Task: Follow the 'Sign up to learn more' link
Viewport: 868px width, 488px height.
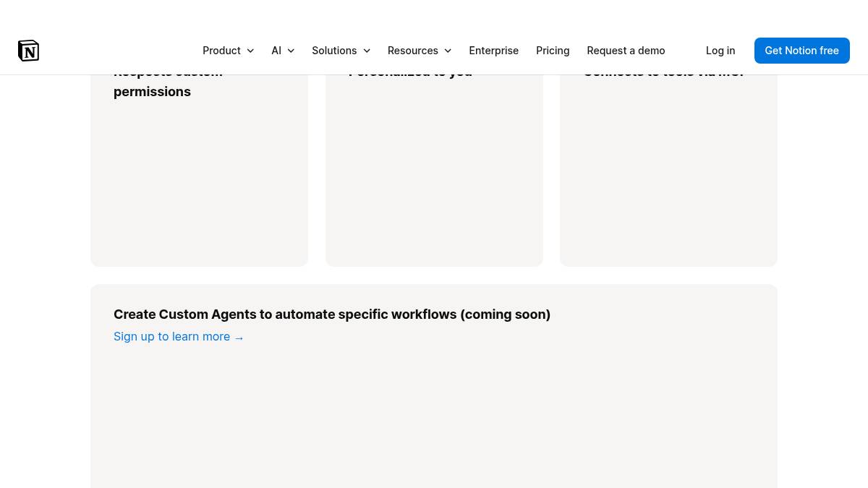Action: [171, 337]
